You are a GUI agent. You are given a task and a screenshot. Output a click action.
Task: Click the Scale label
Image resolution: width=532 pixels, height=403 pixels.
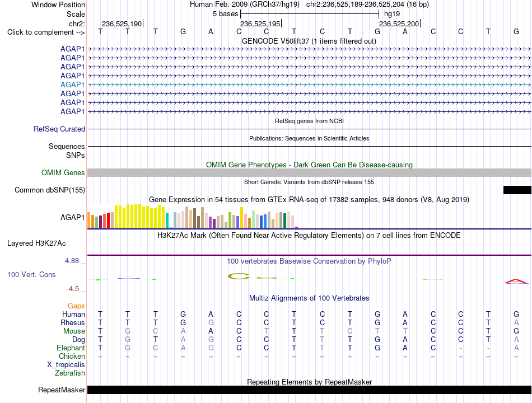(x=76, y=14)
